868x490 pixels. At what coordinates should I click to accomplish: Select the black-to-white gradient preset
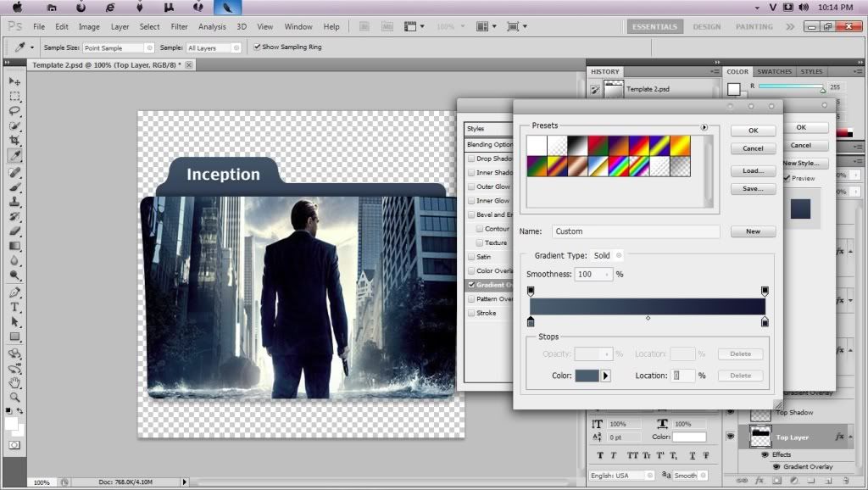pos(577,146)
